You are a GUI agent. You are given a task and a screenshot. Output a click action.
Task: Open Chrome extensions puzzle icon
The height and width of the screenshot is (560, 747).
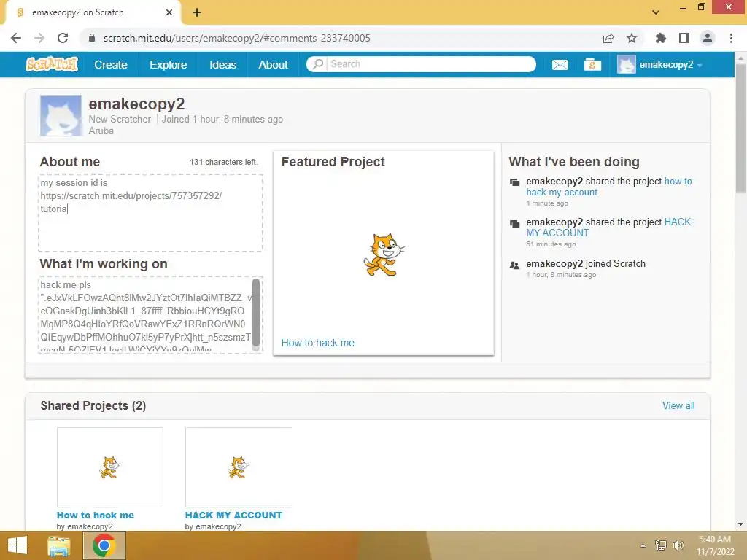pyautogui.click(x=660, y=38)
